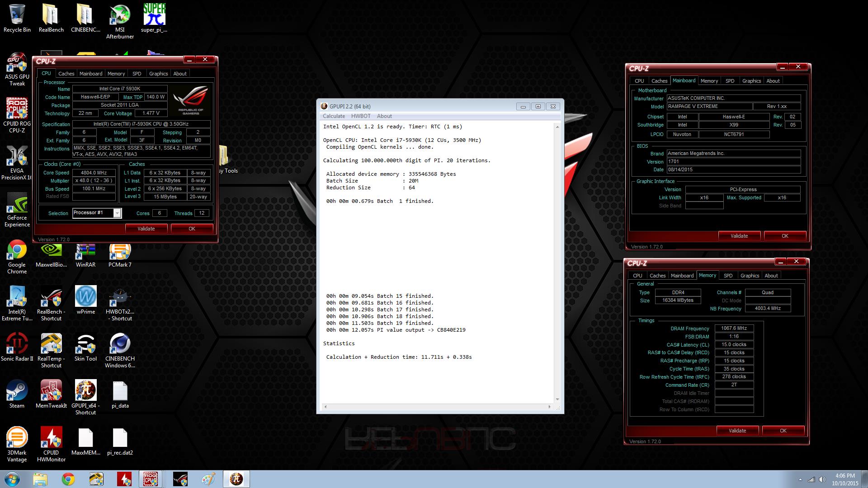Launch WinRAR desktop shortcut
The width and height of the screenshot is (868, 488).
85,256
